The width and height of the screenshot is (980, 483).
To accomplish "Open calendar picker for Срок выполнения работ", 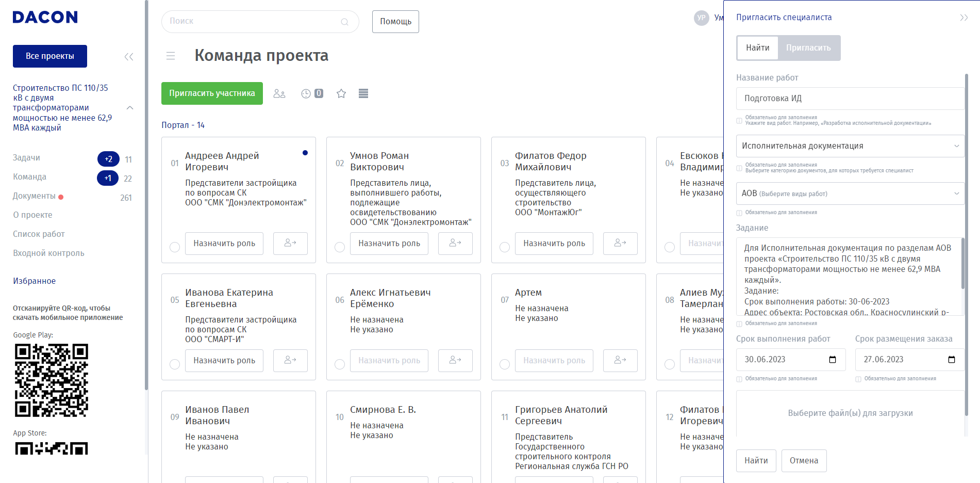I will [x=832, y=360].
